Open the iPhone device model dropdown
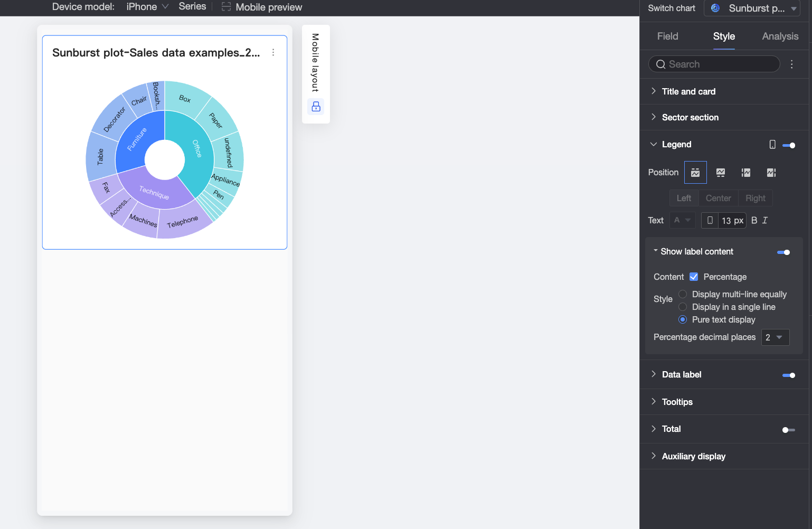The image size is (812, 529). tap(147, 7)
